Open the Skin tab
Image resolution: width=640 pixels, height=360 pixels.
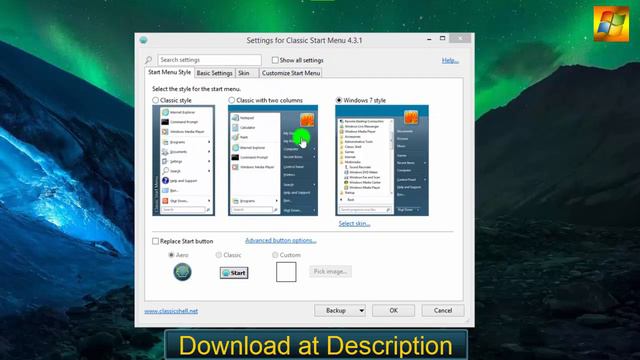[247, 73]
